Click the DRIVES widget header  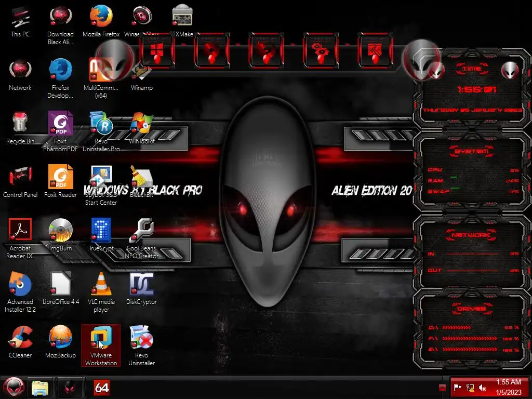tap(472, 309)
